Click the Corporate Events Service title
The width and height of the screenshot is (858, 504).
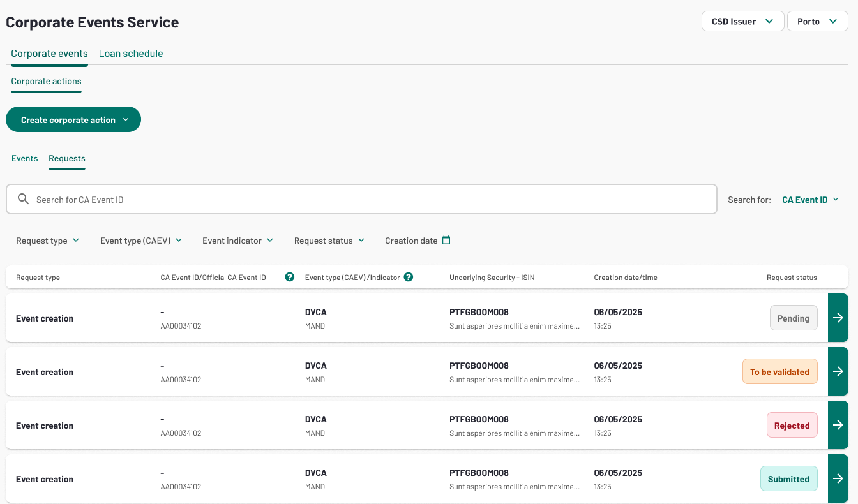92,22
